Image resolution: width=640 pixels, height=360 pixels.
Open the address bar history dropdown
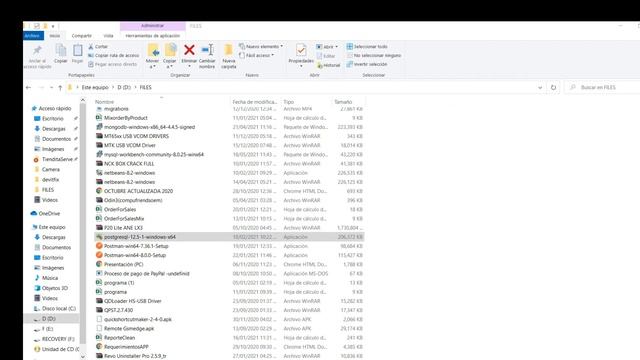click(x=540, y=87)
